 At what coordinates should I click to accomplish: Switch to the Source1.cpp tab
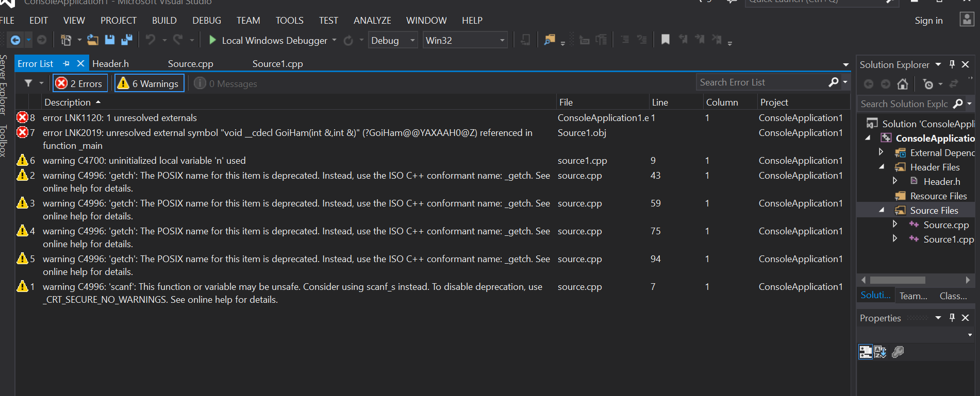[277, 63]
